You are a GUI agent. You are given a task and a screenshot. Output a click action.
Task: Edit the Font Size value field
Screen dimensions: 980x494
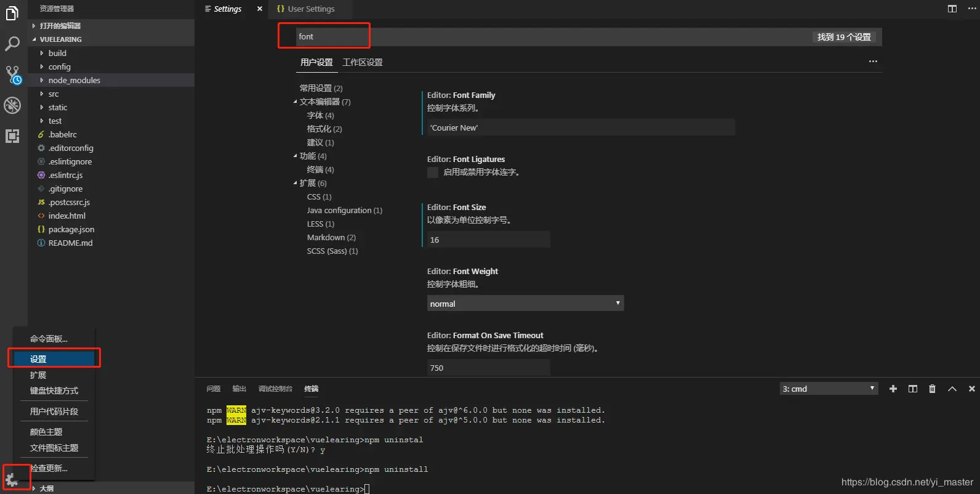[x=489, y=240]
